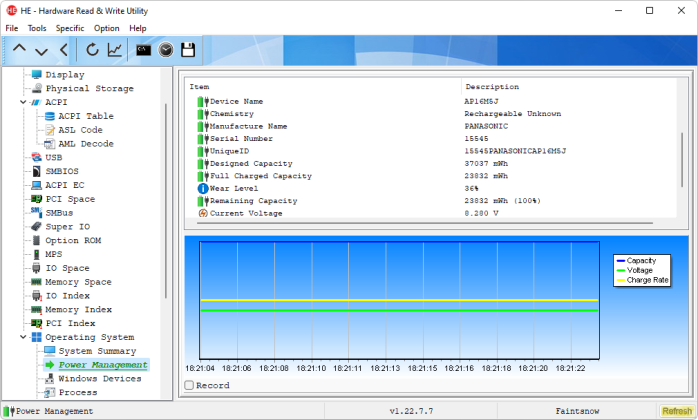Select the Manufacture Name row
This screenshot has width=698, height=420.
[430, 126]
